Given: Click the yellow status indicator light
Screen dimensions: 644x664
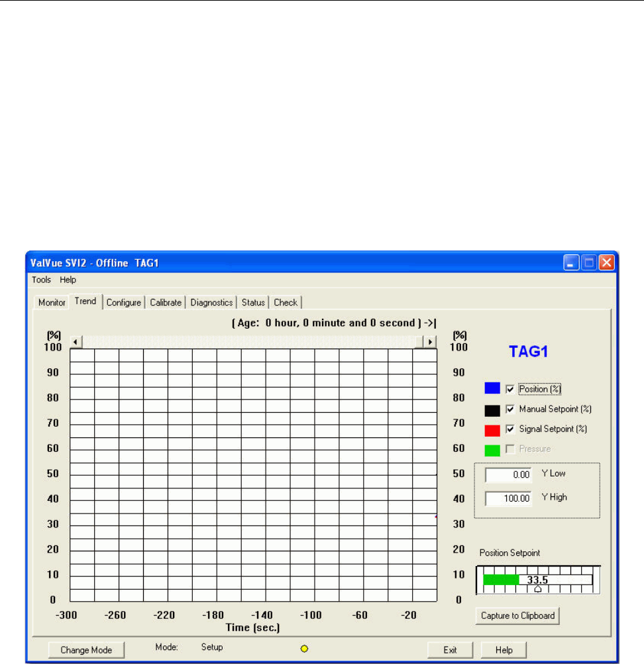Looking at the screenshot, I should click(304, 649).
